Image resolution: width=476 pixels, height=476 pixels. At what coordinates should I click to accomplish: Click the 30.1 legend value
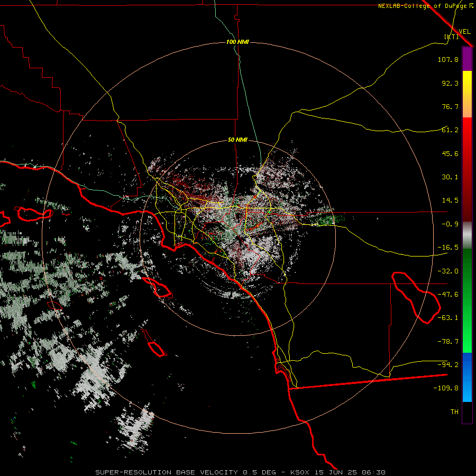[x=450, y=177]
